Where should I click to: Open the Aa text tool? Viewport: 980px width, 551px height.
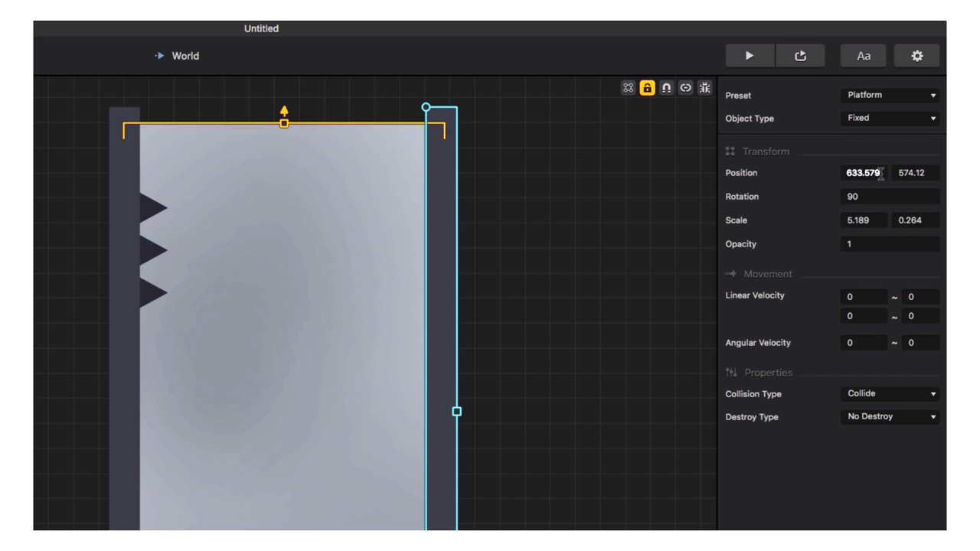[x=864, y=56]
